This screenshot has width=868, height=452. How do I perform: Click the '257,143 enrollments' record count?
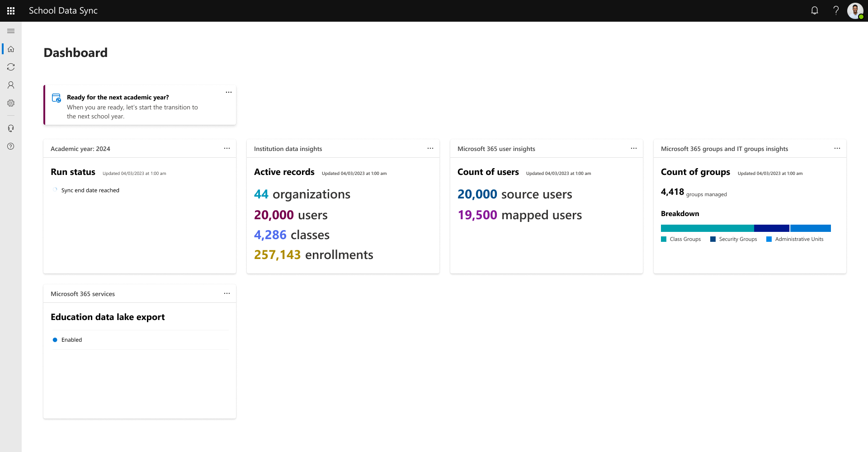(314, 255)
